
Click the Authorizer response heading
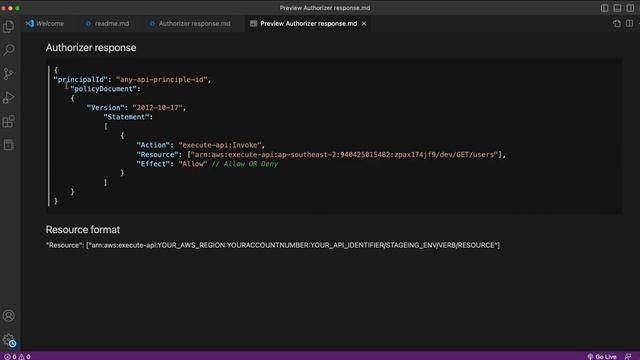point(91,48)
